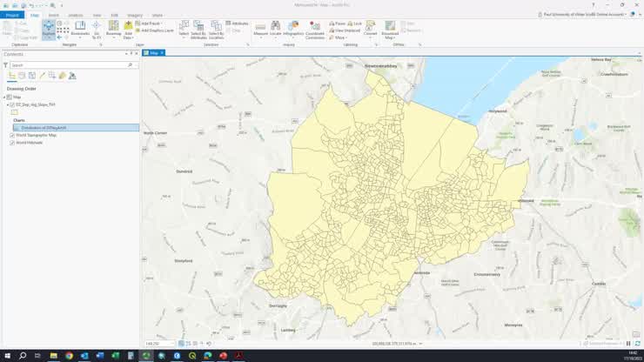Image resolution: width=644 pixels, height=362 pixels.
Task: Switch to the Insert ribbon tab
Action: click(54, 15)
